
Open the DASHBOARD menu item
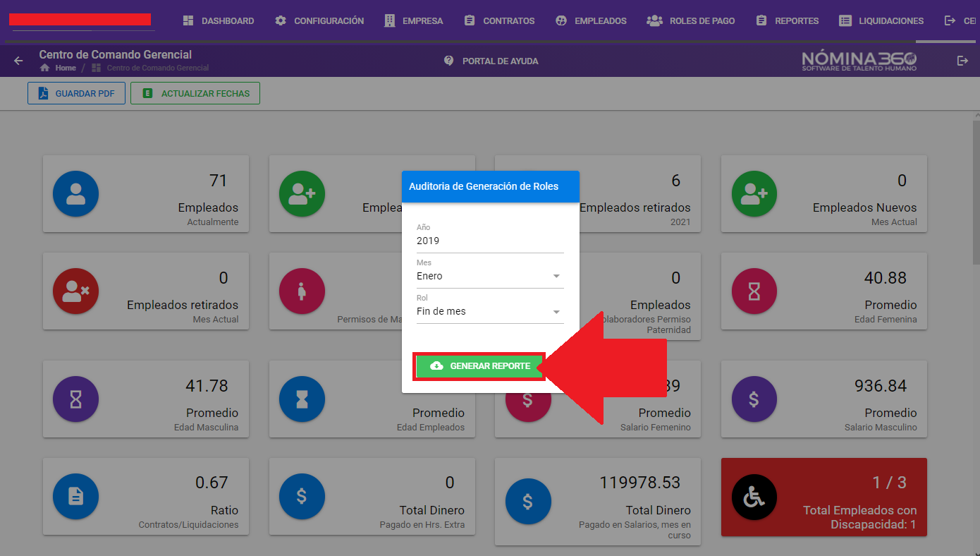coord(218,20)
